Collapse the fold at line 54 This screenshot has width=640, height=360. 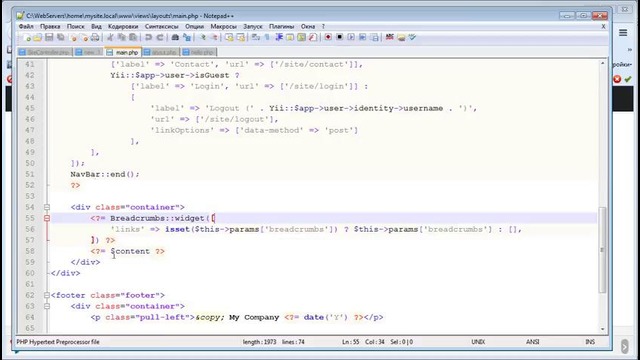tap(47, 207)
